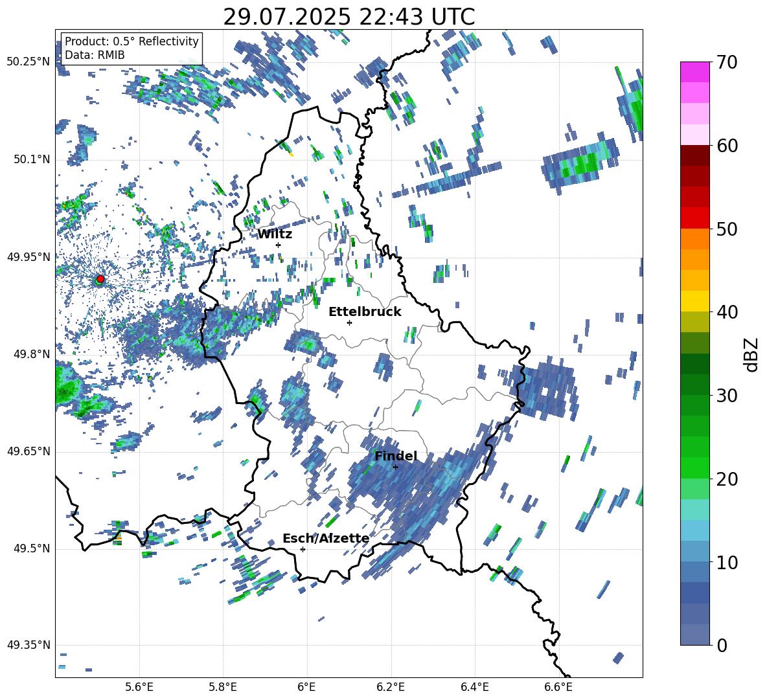Click the red radar site marker dot
The width and height of the screenshot is (767, 700).
click(x=100, y=279)
